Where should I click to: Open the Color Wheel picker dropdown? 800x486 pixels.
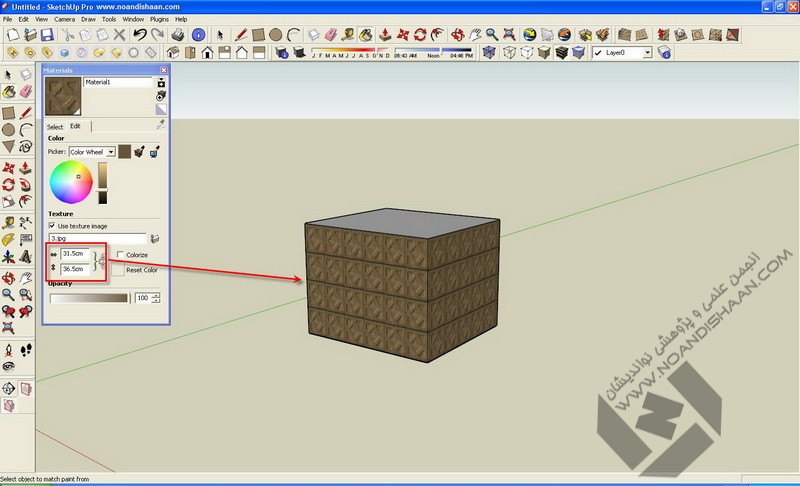[111, 152]
